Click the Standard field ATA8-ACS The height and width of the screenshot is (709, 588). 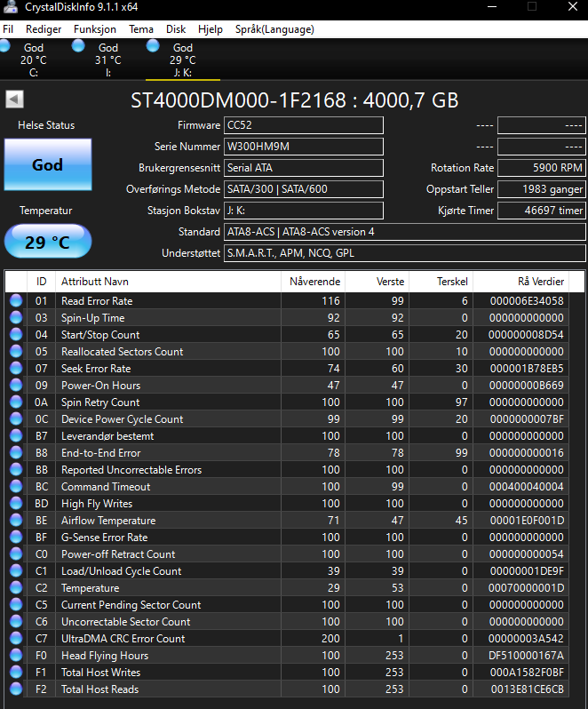(405, 232)
